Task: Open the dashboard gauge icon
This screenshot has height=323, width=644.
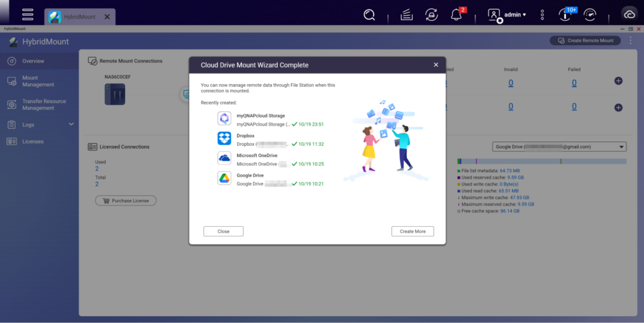Action: coord(589,14)
